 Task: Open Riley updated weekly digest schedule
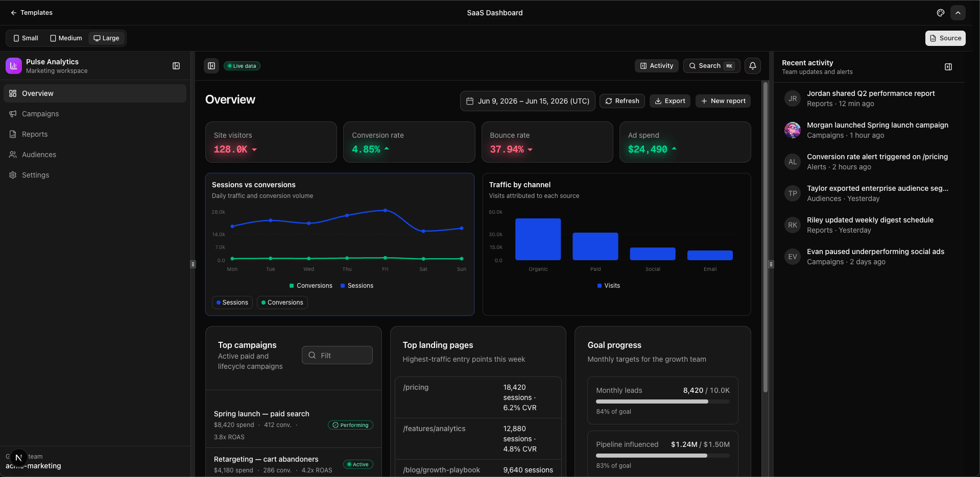869,225
